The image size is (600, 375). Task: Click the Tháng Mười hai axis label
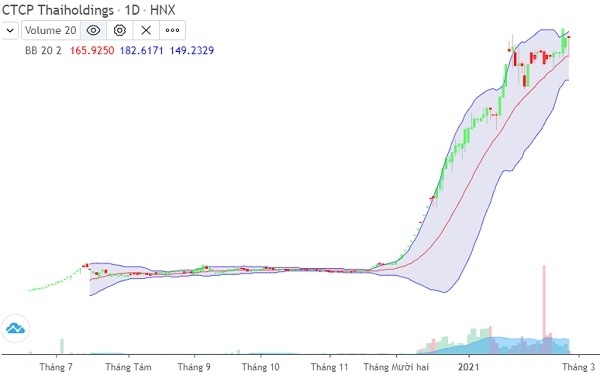(396, 367)
